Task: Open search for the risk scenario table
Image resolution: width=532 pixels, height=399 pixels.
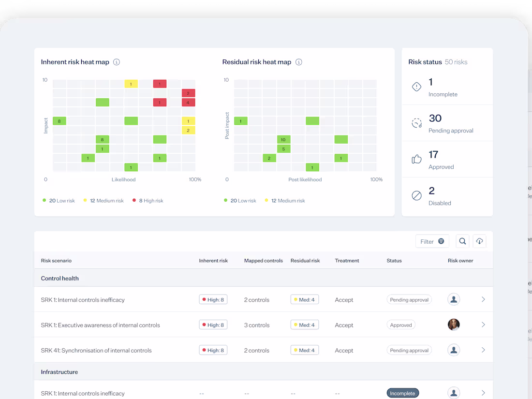Action: [462, 241]
